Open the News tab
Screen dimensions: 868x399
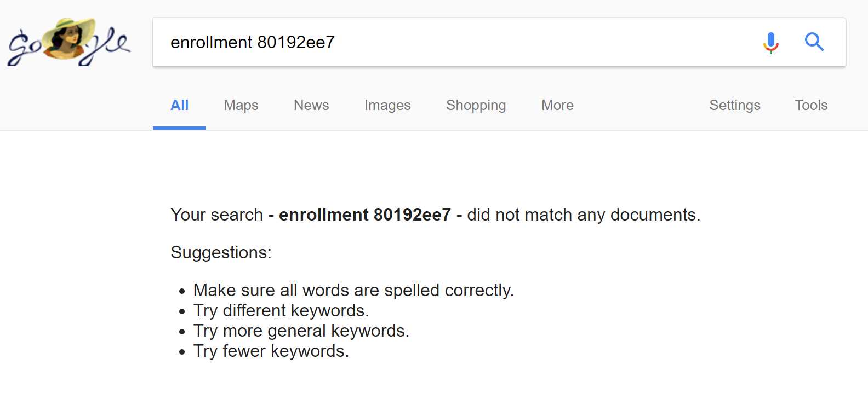311,105
